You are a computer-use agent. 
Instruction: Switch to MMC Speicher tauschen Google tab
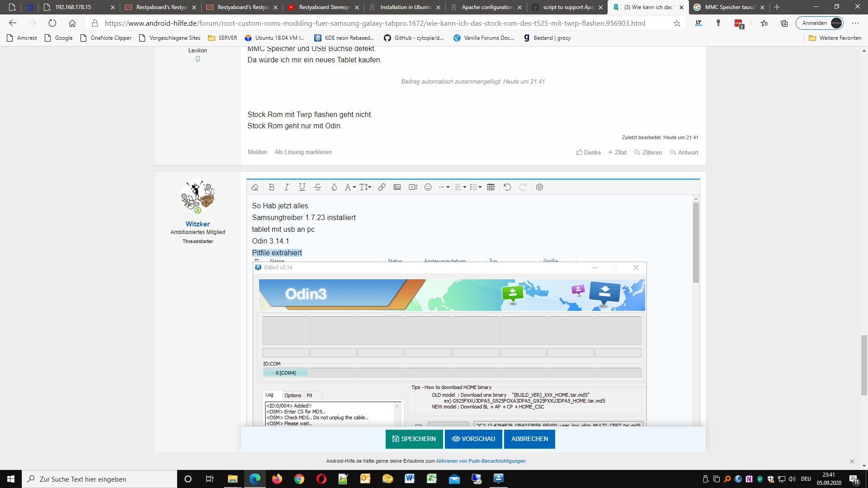[x=730, y=7]
